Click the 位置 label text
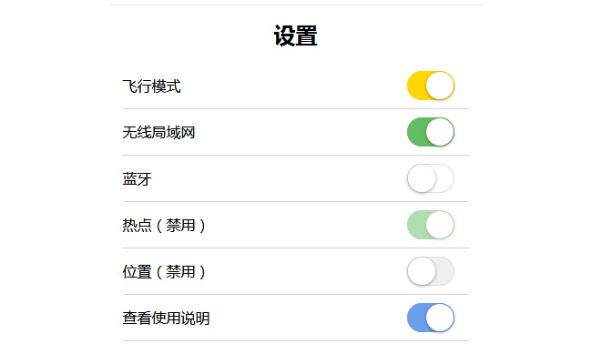This screenshot has height=364, width=592. (137, 272)
